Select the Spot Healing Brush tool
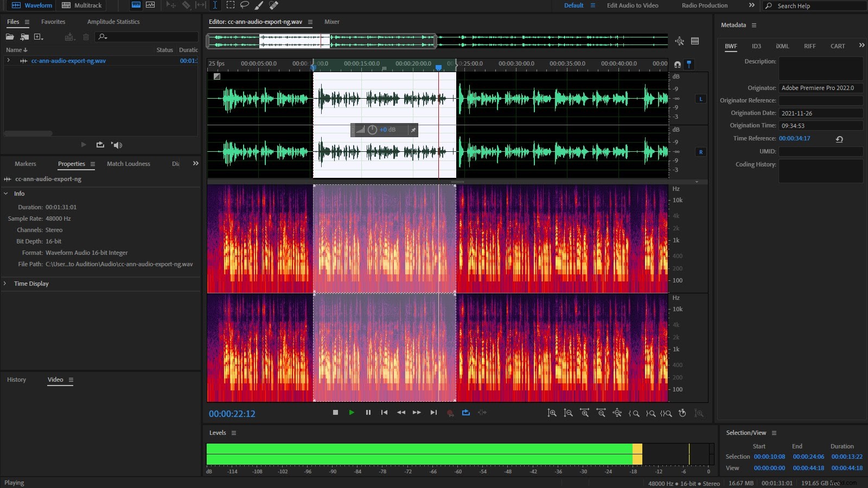868x488 pixels. [273, 5]
